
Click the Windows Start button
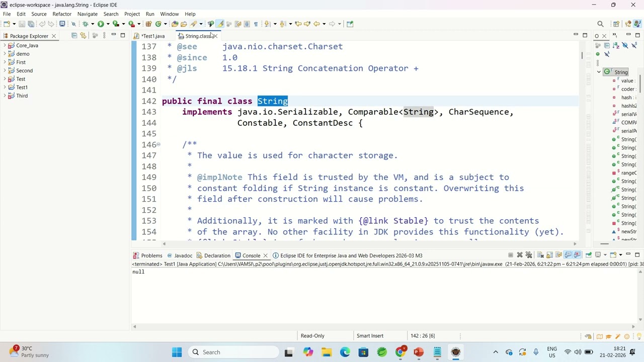pyautogui.click(x=177, y=352)
